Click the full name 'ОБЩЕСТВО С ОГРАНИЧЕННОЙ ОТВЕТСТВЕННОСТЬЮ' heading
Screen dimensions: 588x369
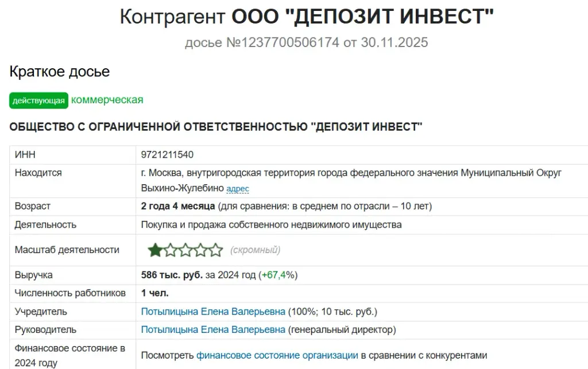click(x=158, y=127)
